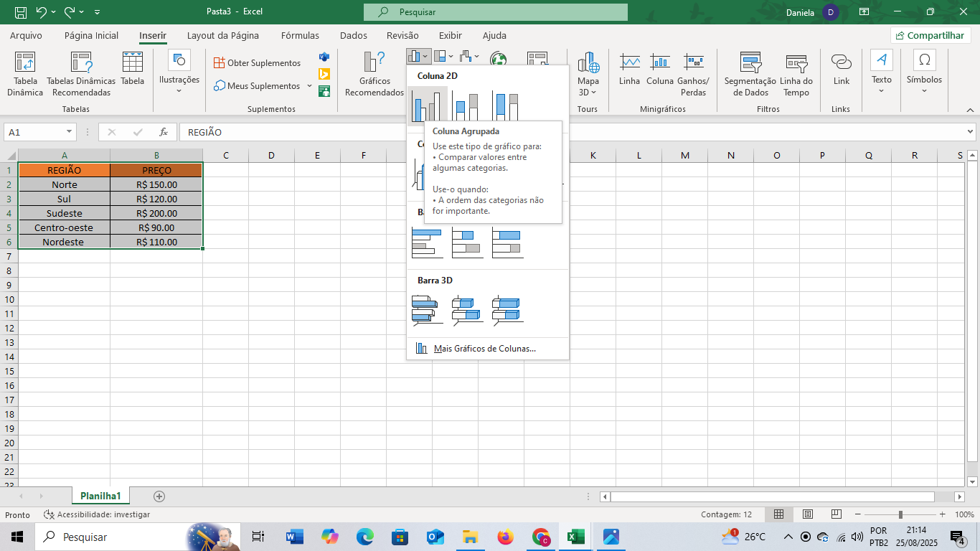980x551 pixels.
Task: Open the waterfall chart dropdown
Action: (470, 56)
